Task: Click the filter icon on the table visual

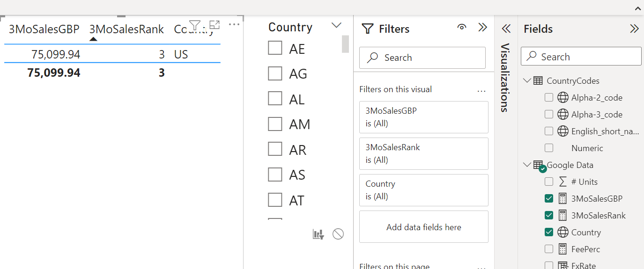Action: coord(195,25)
